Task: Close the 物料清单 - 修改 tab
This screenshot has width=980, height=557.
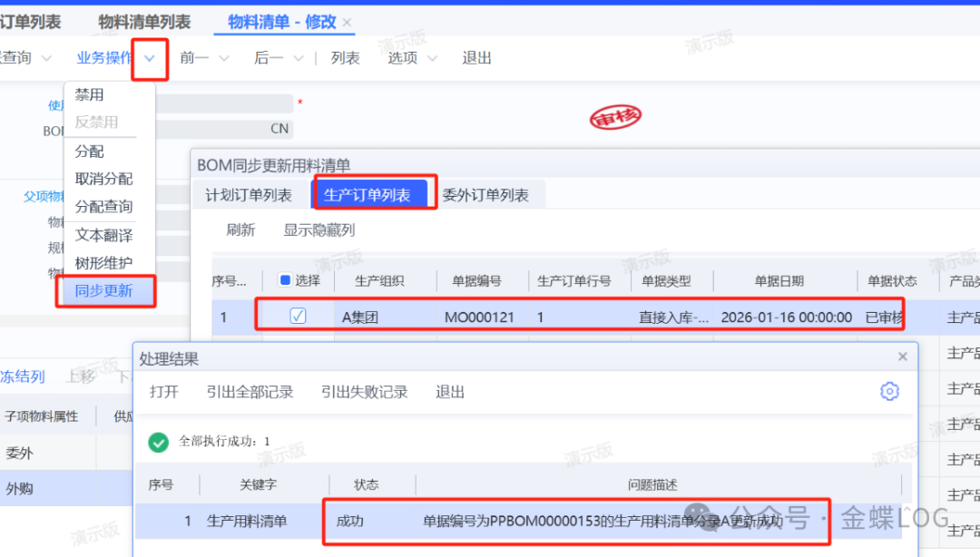Action: pyautogui.click(x=347, y=23)
